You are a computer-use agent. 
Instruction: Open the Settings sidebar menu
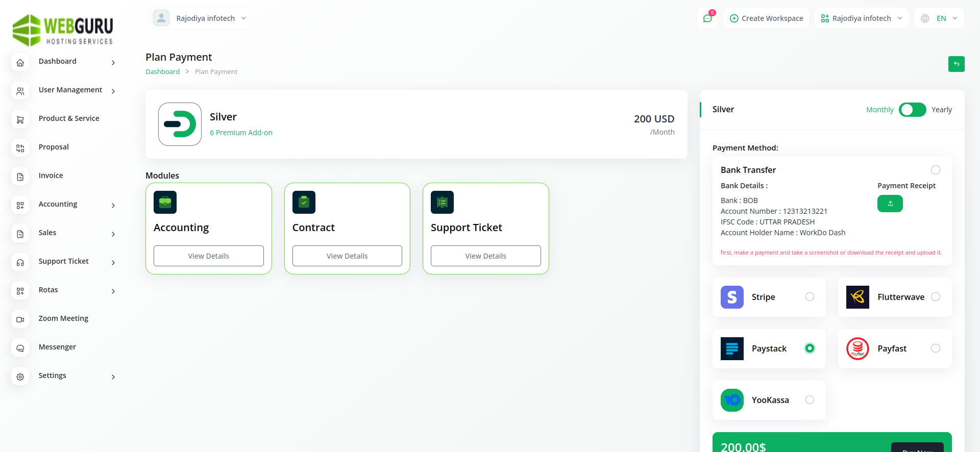click(53, 375)
